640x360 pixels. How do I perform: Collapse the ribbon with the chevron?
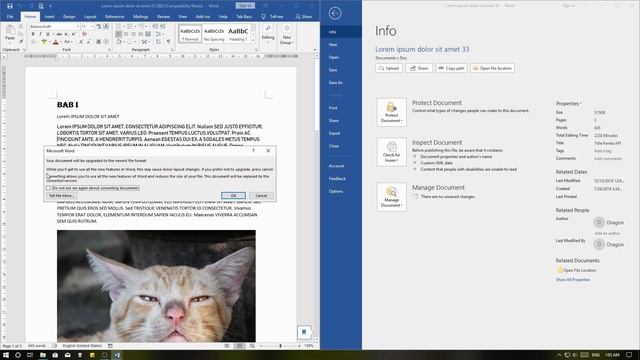[315, 50]
